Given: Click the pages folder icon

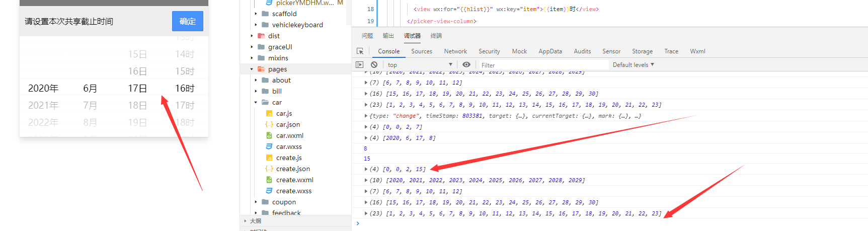Looking at the screenshot, I should pyautogui.click(x=261, y=69).
